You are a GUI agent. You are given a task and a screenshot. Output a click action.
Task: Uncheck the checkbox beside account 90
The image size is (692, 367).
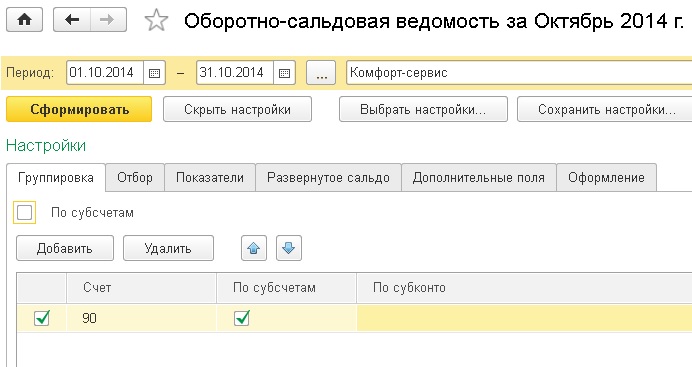42,318
